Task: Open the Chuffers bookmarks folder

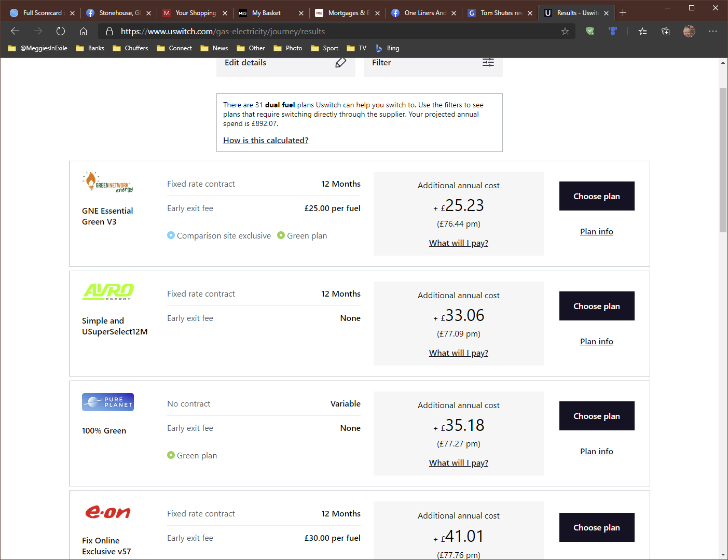Action: [130, 48]
